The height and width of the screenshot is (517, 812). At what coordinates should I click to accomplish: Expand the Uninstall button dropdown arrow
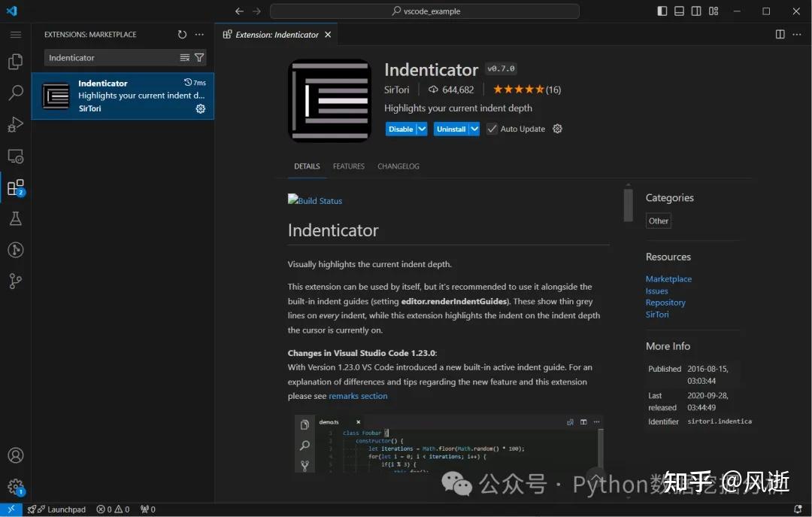(474, 129)
